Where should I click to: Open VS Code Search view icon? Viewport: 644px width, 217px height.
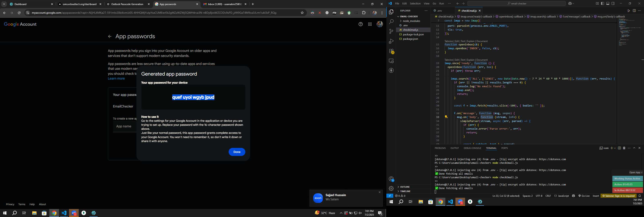point(391,22)
